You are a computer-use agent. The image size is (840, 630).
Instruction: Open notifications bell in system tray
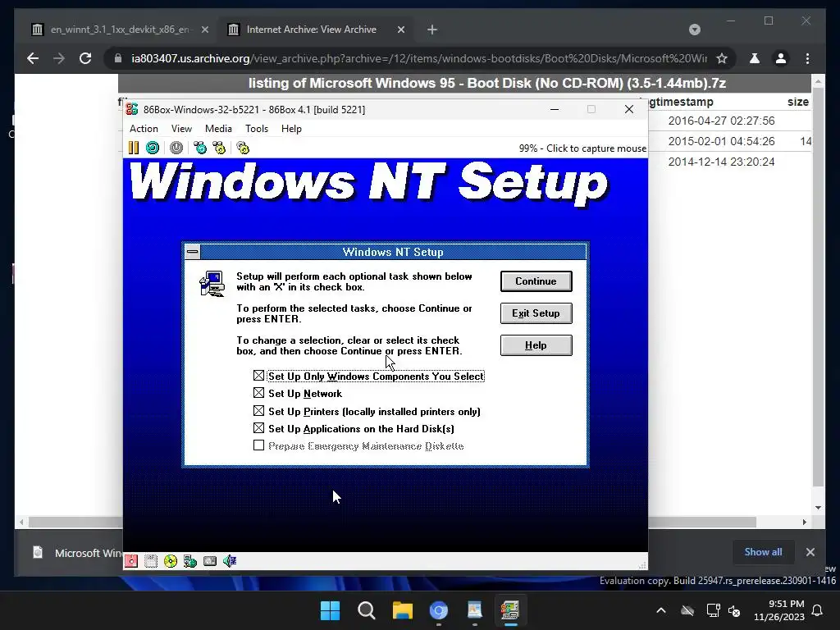818,610
